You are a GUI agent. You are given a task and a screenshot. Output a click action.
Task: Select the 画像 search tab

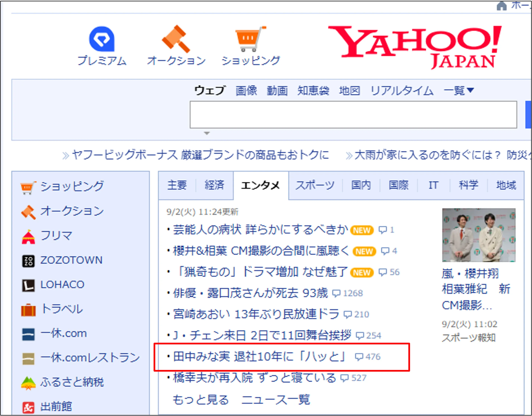246,91
